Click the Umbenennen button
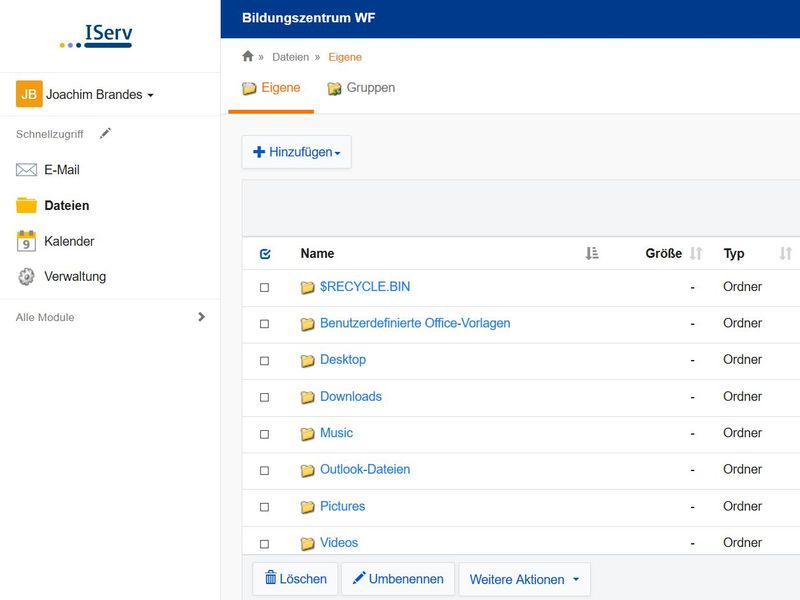800x600 pixels. [398, 579]
